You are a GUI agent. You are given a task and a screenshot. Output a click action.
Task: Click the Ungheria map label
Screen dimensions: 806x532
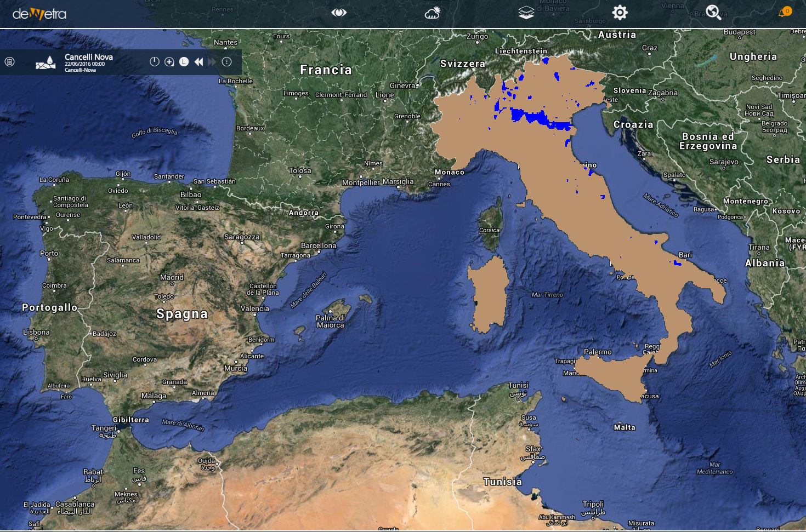[x=753, y=56]
